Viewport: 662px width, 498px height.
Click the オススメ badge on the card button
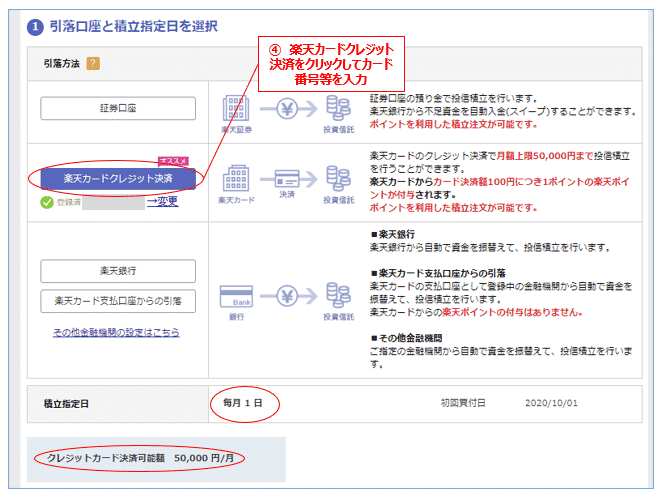coord(174,160)
